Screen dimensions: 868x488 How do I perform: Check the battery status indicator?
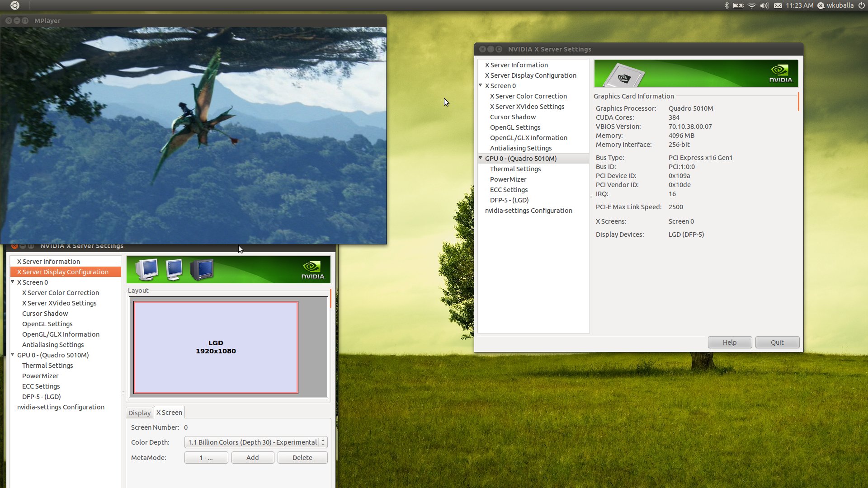point(739,5)
